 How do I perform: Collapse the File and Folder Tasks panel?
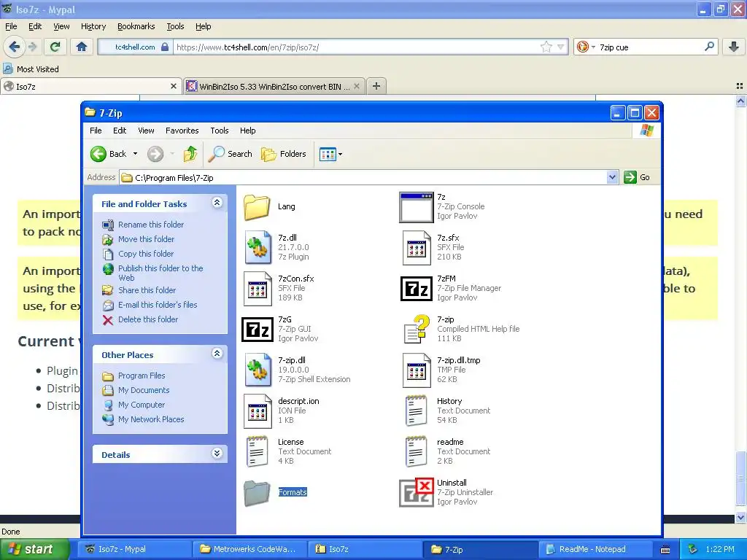[x=217, y=203]
